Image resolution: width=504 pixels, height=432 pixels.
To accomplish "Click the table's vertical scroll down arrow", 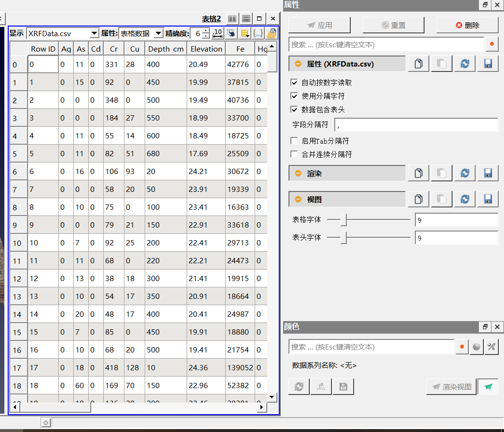I will point(272,397).
